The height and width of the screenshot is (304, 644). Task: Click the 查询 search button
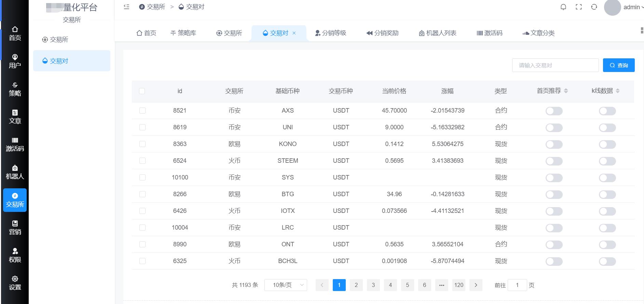(619, 65)
